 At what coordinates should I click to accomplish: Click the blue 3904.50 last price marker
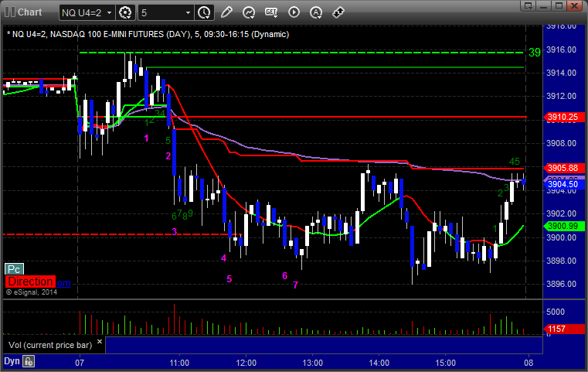tap(564, 184)
